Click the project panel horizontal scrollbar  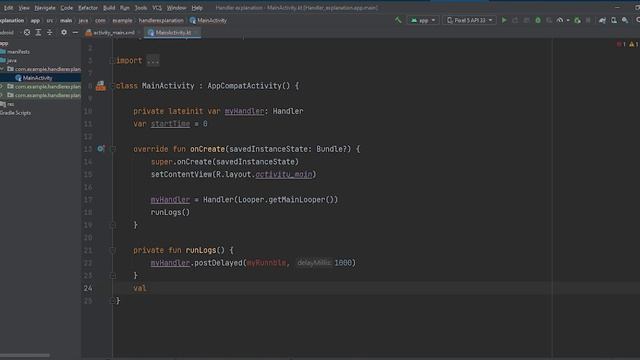click(x=25, y=356)
